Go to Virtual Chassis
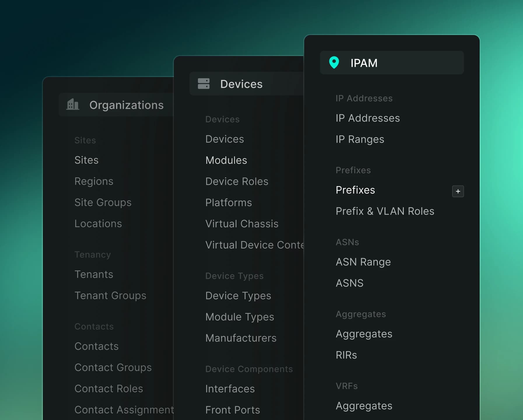Screen dimensions: 523x420 pyautogui.click(x=242, y=224)
